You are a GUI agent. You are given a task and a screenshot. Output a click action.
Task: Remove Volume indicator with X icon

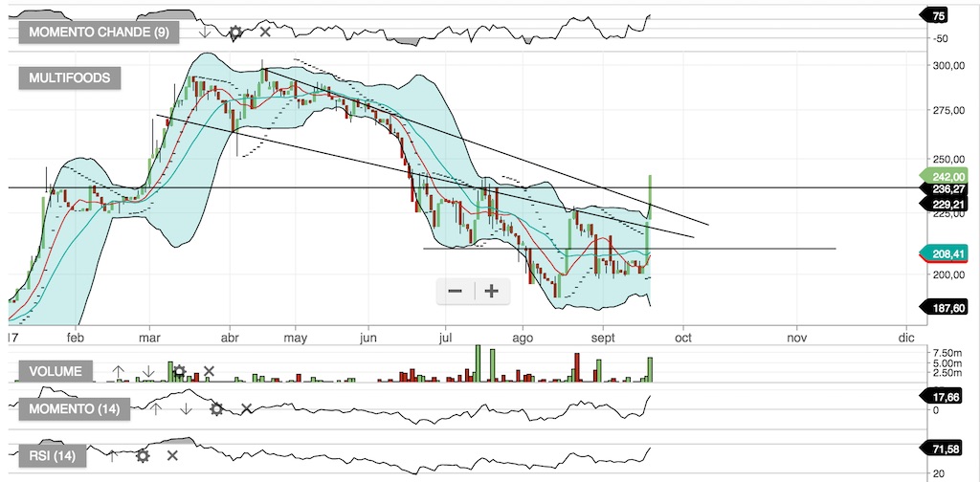click(209, 371)
